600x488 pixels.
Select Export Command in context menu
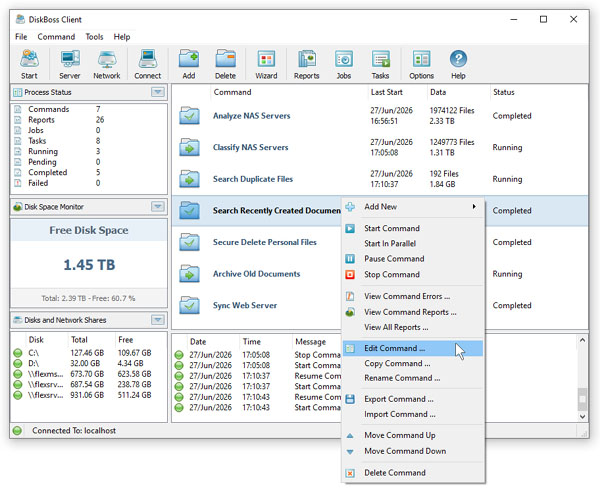[x=413, y=399]
